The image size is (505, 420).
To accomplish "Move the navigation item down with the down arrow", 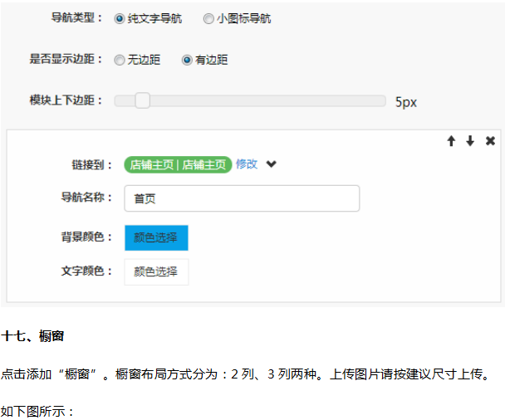I will click(x=470, y=141).
